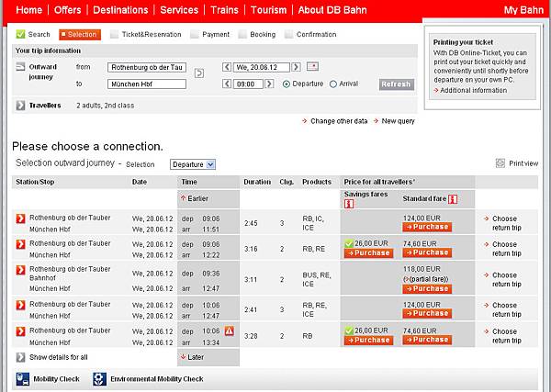
Task: Click the Refresh button
Action: pos(397,84)
